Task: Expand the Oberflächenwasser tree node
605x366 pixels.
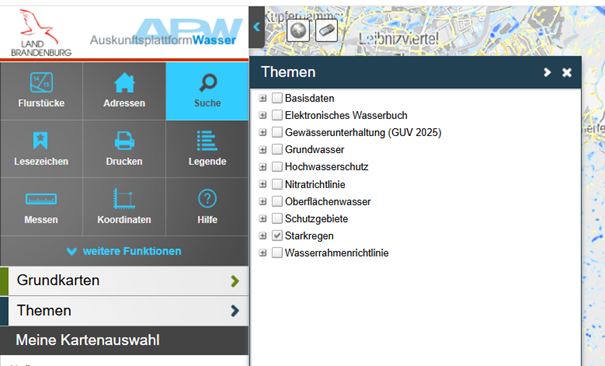Action: pyautogui.click(x=263, y=202)
